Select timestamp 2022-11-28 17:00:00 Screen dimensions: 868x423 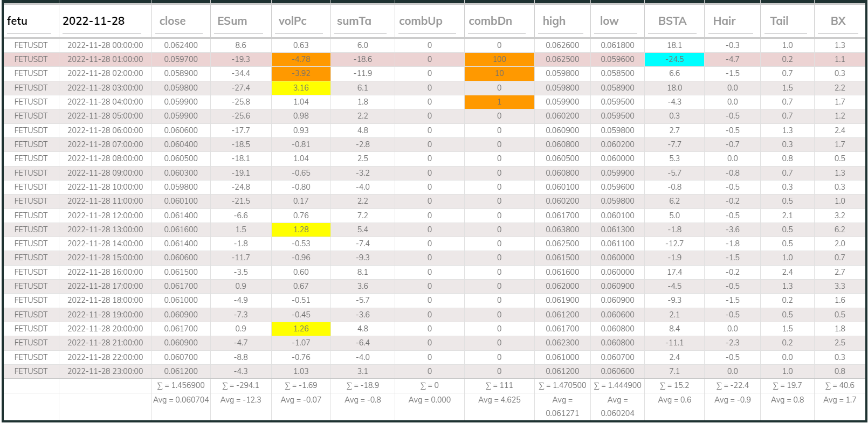pyautogui.click(x=105, y=286)
